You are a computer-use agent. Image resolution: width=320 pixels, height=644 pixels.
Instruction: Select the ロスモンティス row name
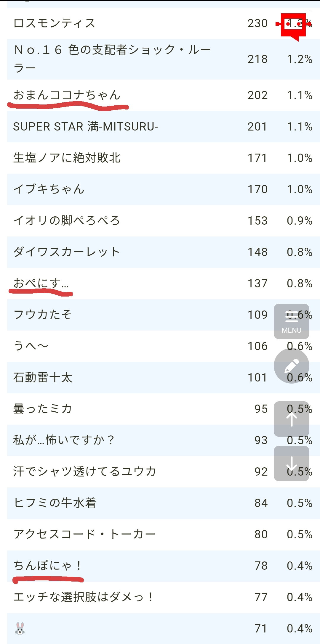click(55, 23)
